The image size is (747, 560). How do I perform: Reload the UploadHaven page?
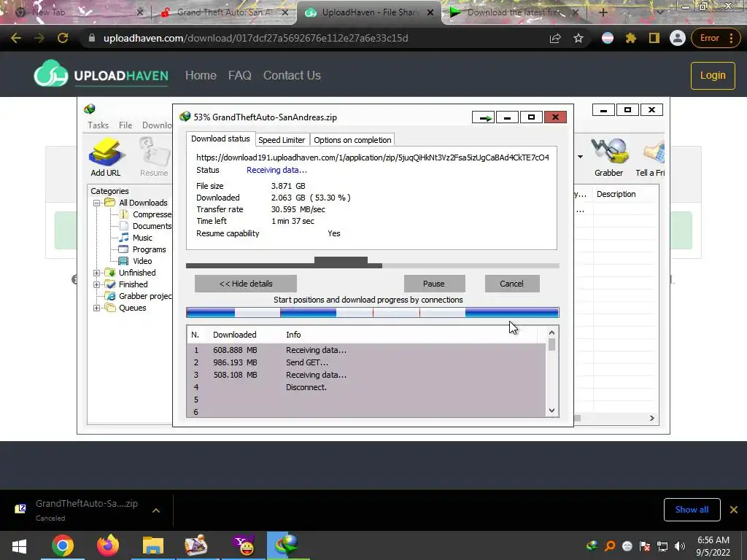coord(63,38)
